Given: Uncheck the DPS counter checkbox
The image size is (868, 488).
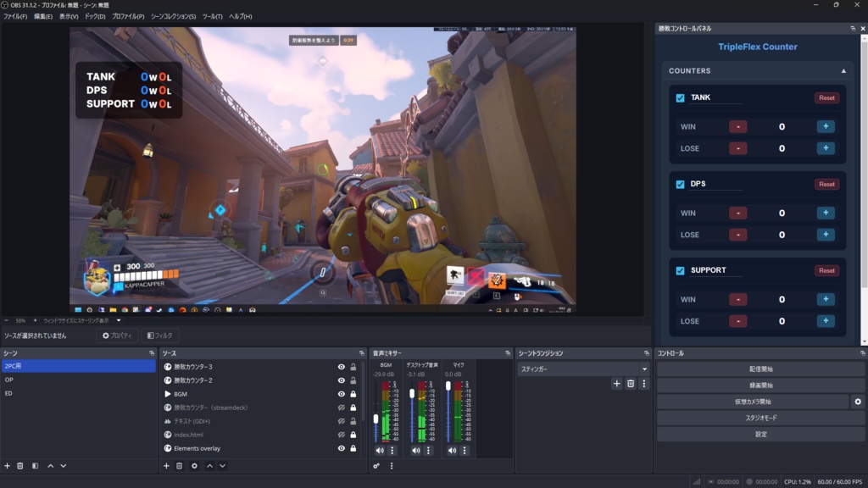Looking at the screenshot, I should 681,184.
